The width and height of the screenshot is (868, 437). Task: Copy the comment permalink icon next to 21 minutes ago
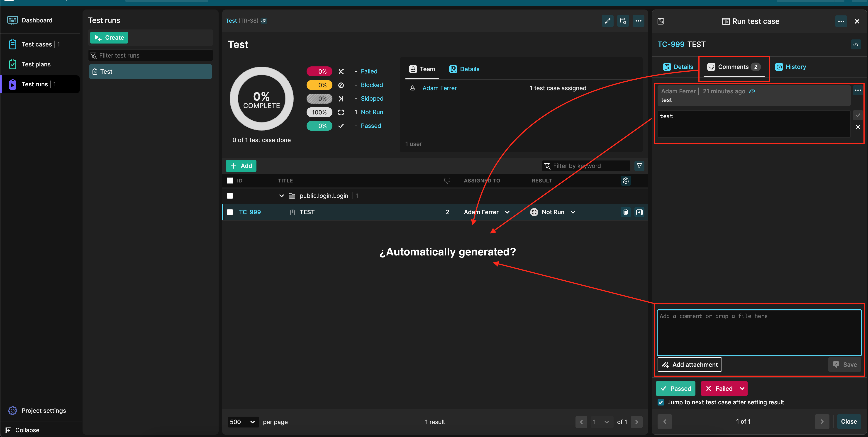tap(752, 91)
